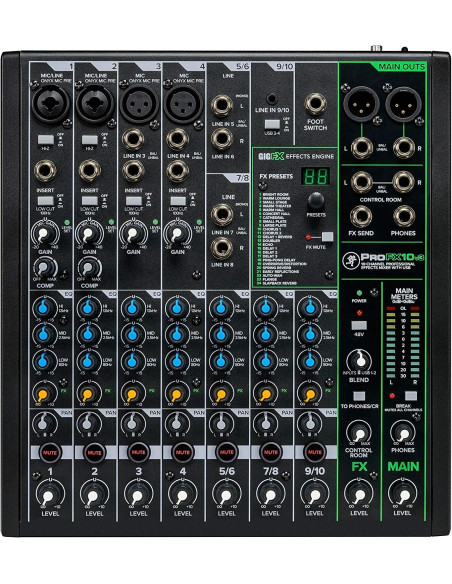The height and width of the screenshot is (584, 452).
Task: Click the channel 2 PAN knob
Action: click(87, 423)
